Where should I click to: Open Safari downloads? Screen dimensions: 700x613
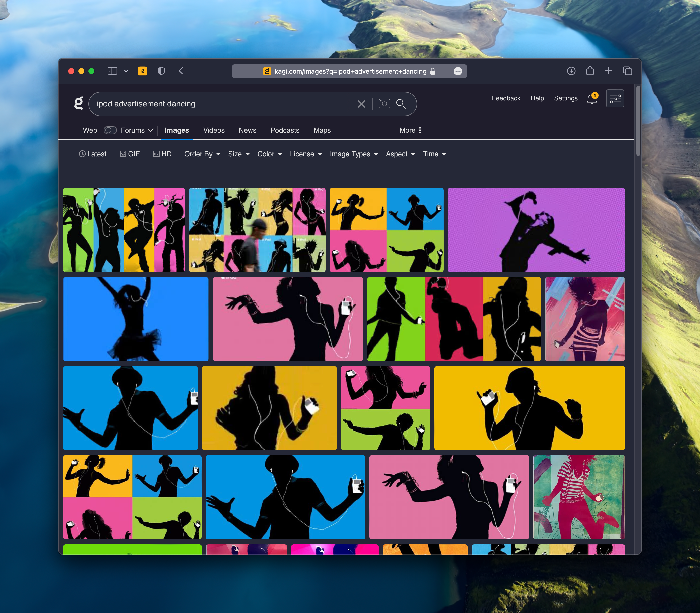tap(571, 71)
